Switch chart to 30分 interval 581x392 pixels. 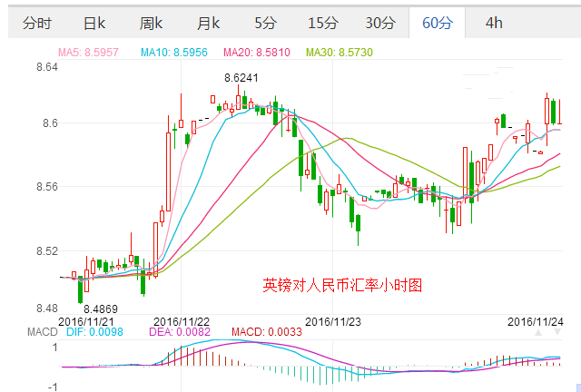379,23
